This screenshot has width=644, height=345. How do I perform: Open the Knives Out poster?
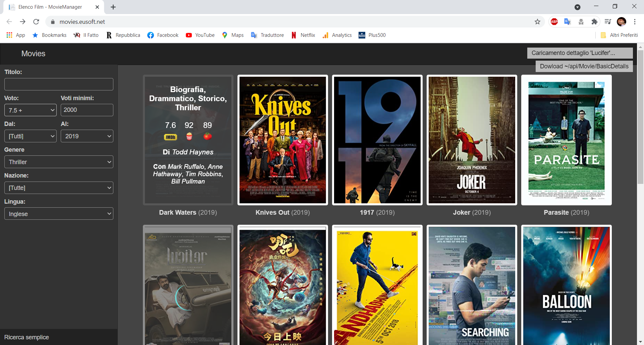point(283,140)
